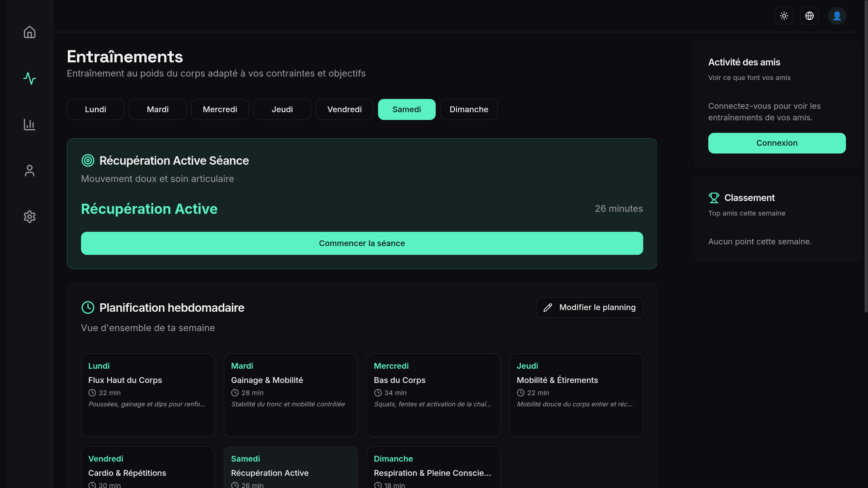The height and width of the screenshot is (488, 868).
Task: Open language selector globe icon
Action: [809, 16]
